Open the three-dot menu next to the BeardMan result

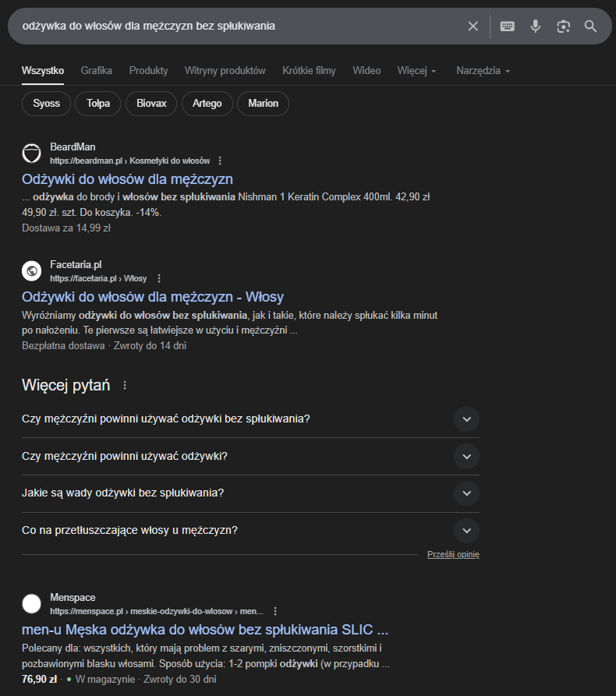[220, 161]
